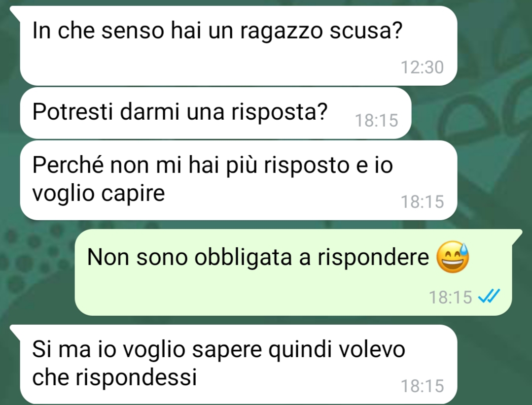Image resolution: width=532 pixels, height=405 pixels.
Task: Click the tail corner of the green outgoing bubble
Action: (517, 235)
